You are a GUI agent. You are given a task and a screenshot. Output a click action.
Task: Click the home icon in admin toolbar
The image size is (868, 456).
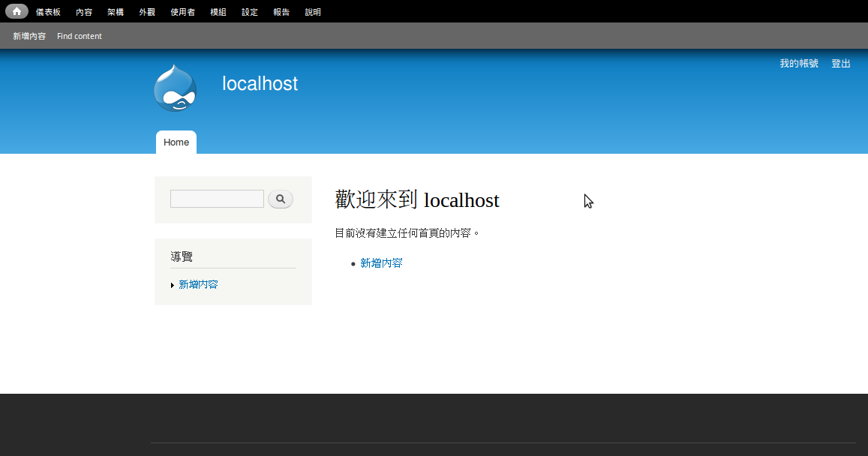17,11
